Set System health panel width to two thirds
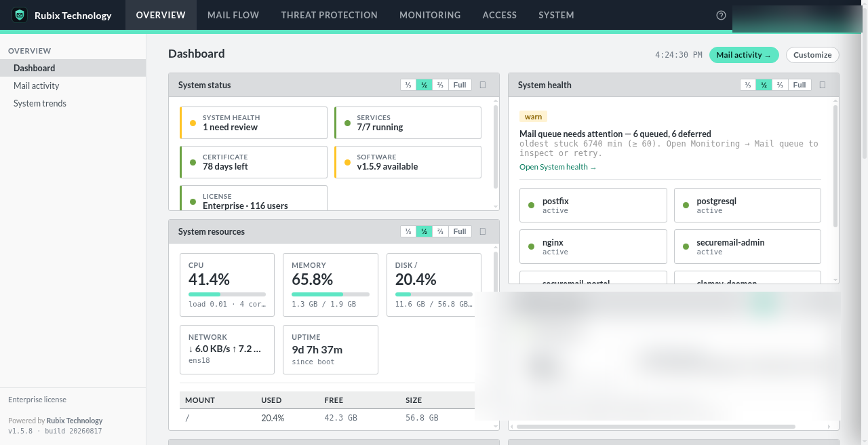868x445 pixels. [x=781, y=85]
